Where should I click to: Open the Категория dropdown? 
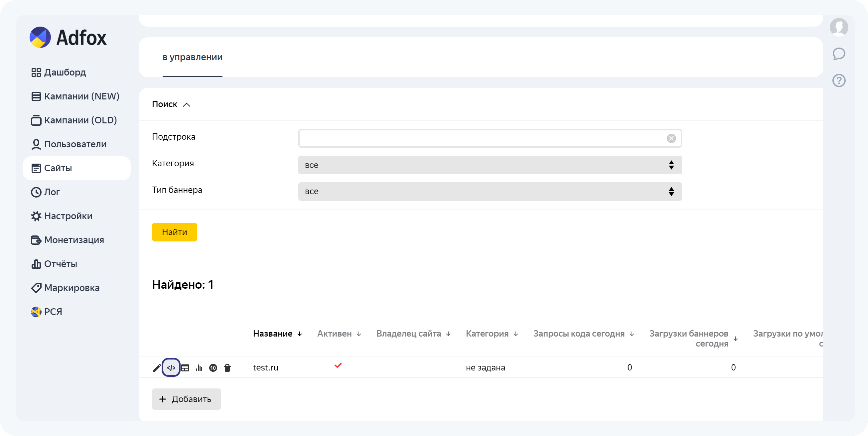490,165
